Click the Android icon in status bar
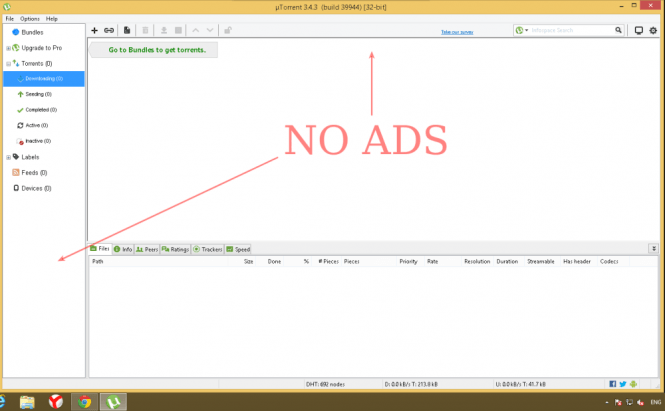This screenshot has width=665, height=411. (633, 384)
